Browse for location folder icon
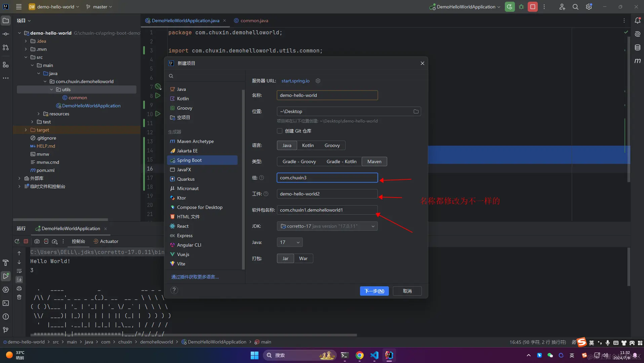 (x=416, y=111)
